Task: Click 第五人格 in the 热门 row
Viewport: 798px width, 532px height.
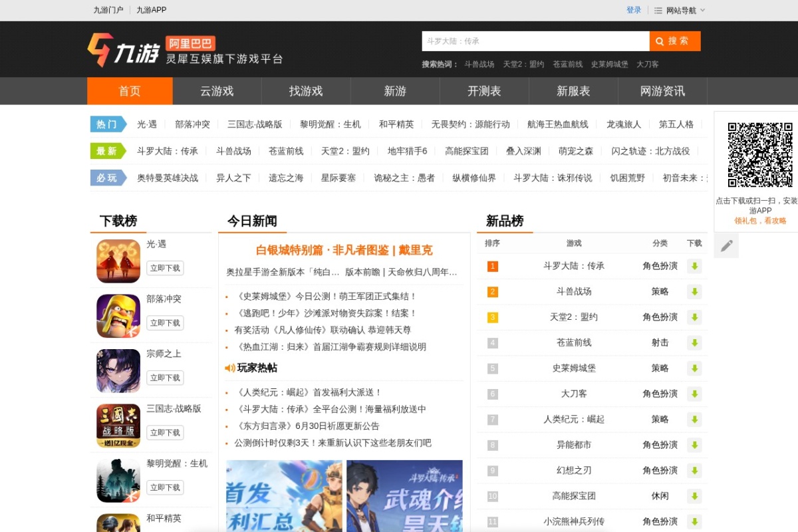Action: pyautogui.click(x=676, y=124)
